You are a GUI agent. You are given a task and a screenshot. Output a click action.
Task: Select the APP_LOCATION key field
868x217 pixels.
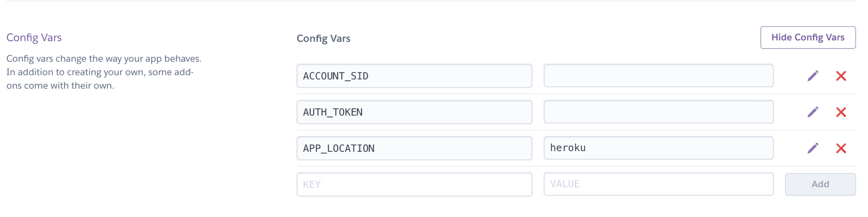pyautogui.click(x=414, y=148)
